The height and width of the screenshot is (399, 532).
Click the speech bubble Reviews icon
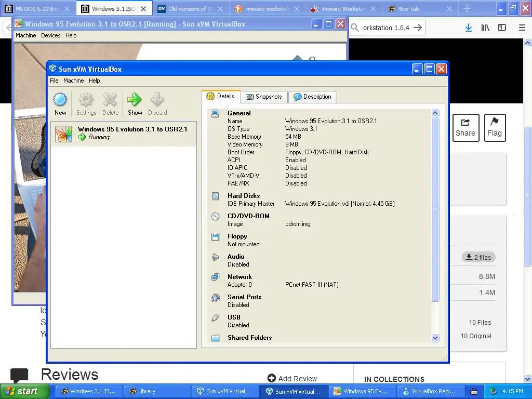click(19, 375)
